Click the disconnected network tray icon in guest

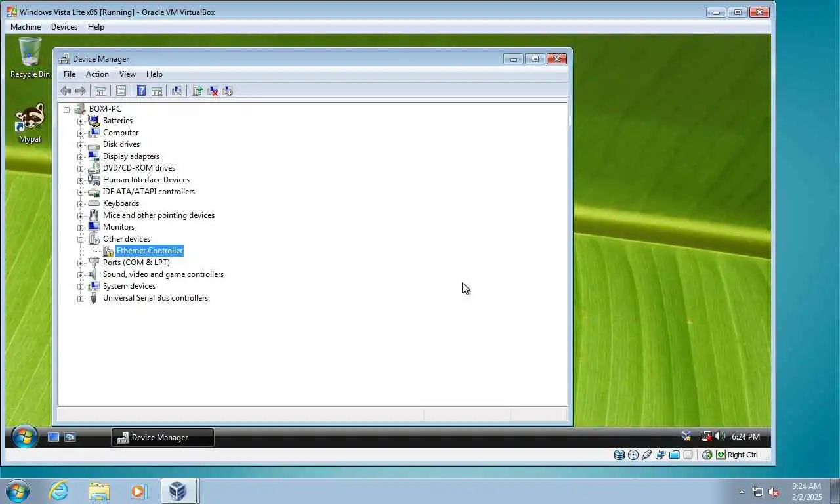click(707, 436)
